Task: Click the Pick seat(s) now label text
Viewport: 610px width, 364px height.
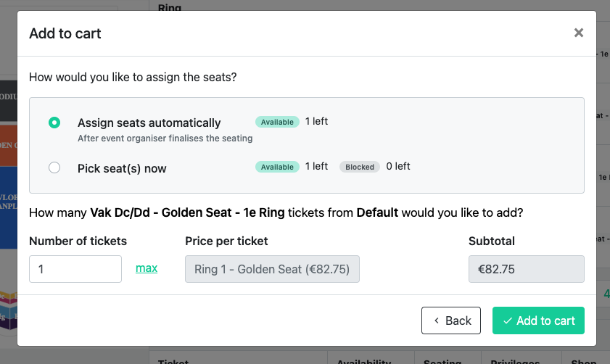Action: click(x=122, y=168)
